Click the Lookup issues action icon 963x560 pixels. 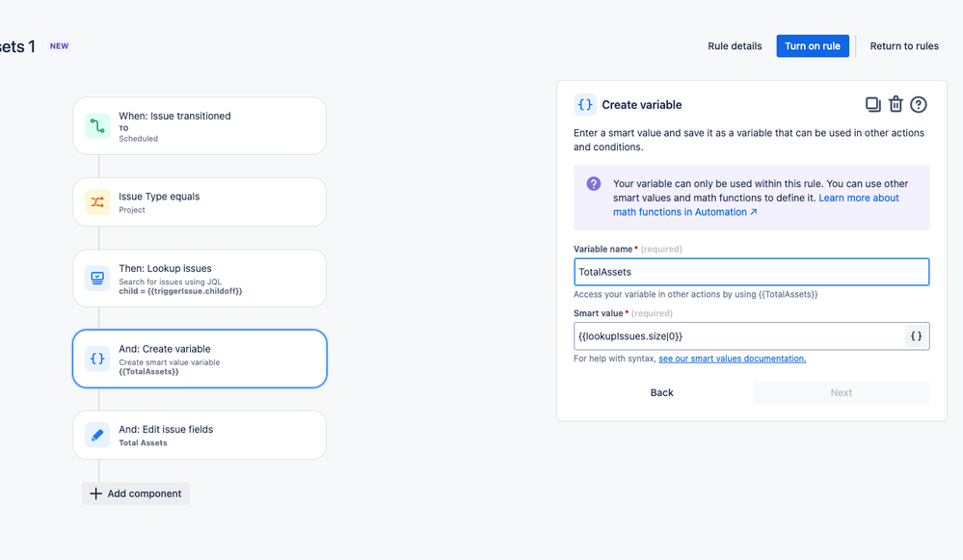[x=97, y=279]
